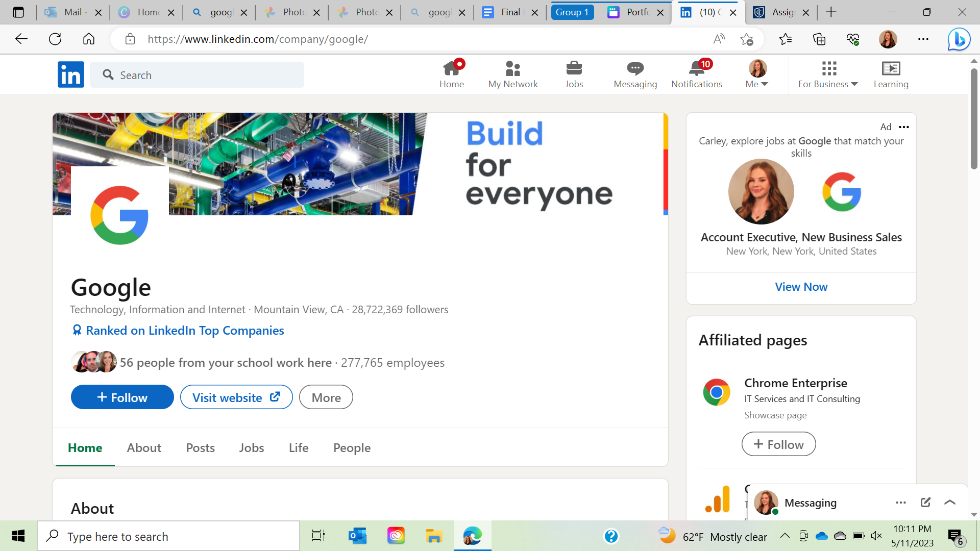Open the LinkedIn logo home link
Viewport: 980px width, 551px height.
click(x=71, y=74)
